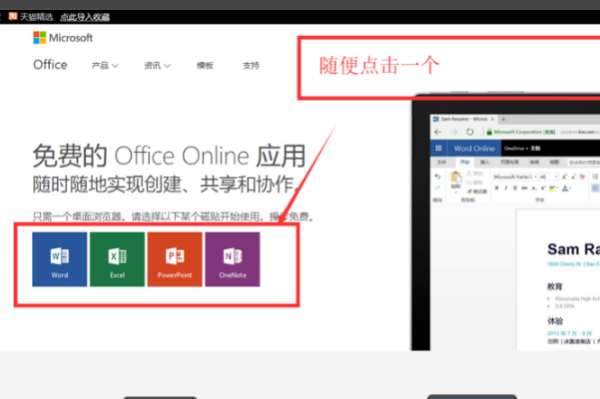Close the Sam Resume browser tab
The height and width of the screenshot is (399, 600).
[x=492, y=119]
